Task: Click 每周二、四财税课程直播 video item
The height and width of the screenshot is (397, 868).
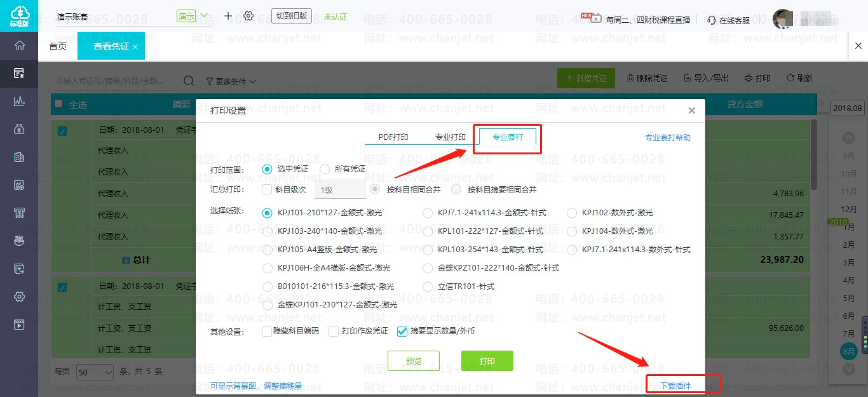Action: pyautogui.click(x=635, y=20)
